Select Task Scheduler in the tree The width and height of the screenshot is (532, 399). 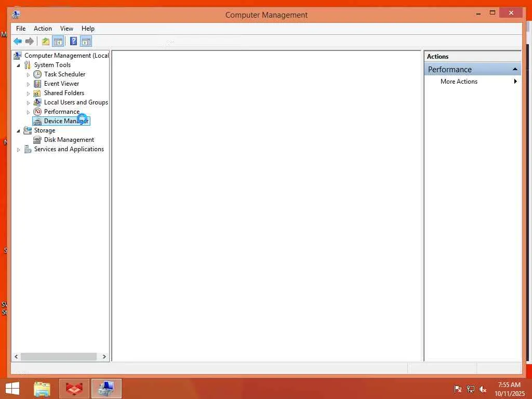coord(64,74)
